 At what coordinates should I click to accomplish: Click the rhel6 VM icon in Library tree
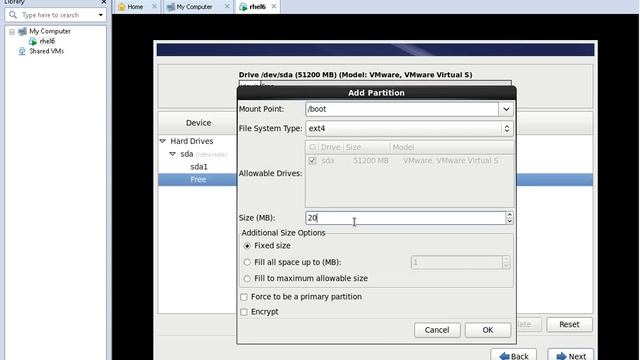point(33,41)
